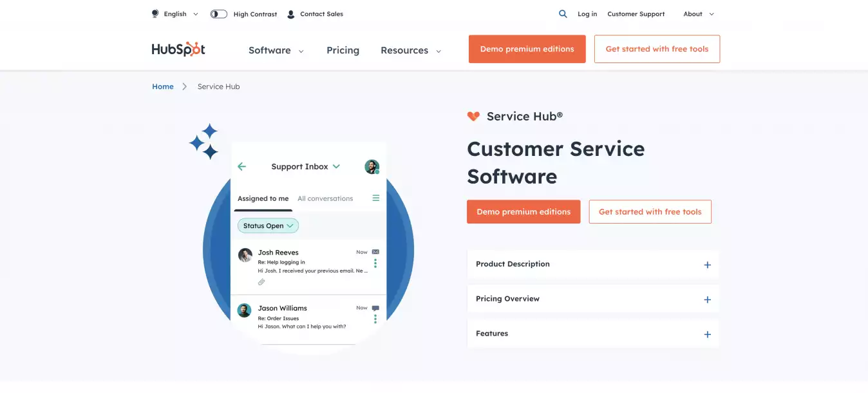868x393 pixels.
Task: Open the About dropdown menu
Action: [699, 14]
